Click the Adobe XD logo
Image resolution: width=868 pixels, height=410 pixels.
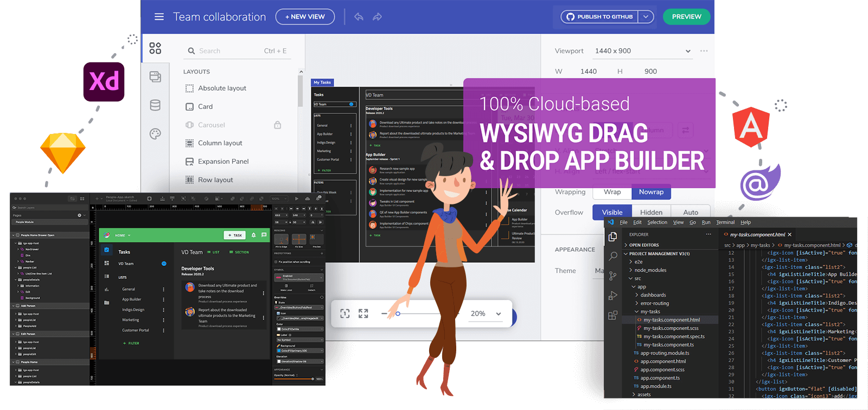click(104, 82)
